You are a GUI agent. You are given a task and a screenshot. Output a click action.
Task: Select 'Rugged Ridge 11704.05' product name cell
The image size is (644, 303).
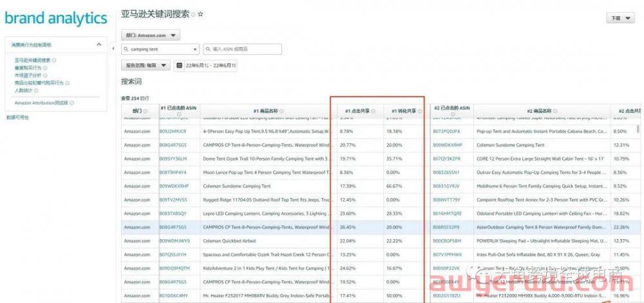pos(269,200)
